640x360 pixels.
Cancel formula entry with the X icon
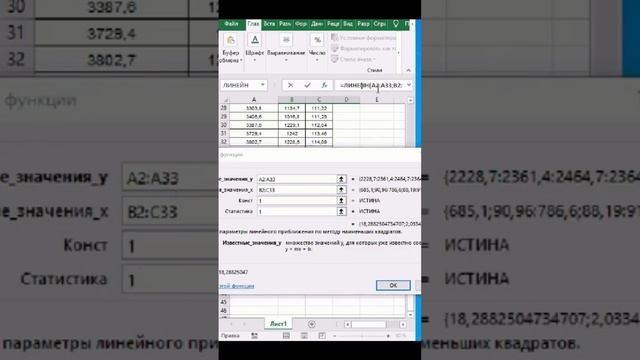tap(290, 85)
